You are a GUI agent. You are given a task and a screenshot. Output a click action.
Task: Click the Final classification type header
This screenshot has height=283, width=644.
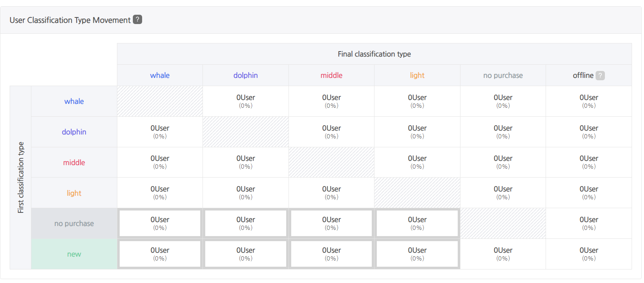pyautogui.click(x=374, y=54)
